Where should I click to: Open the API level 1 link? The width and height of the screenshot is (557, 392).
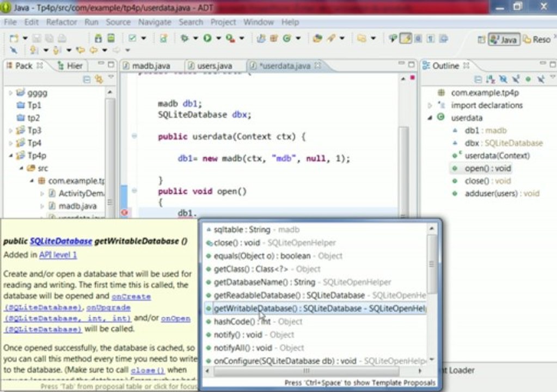pyautogui.click(x=58, y=254)
